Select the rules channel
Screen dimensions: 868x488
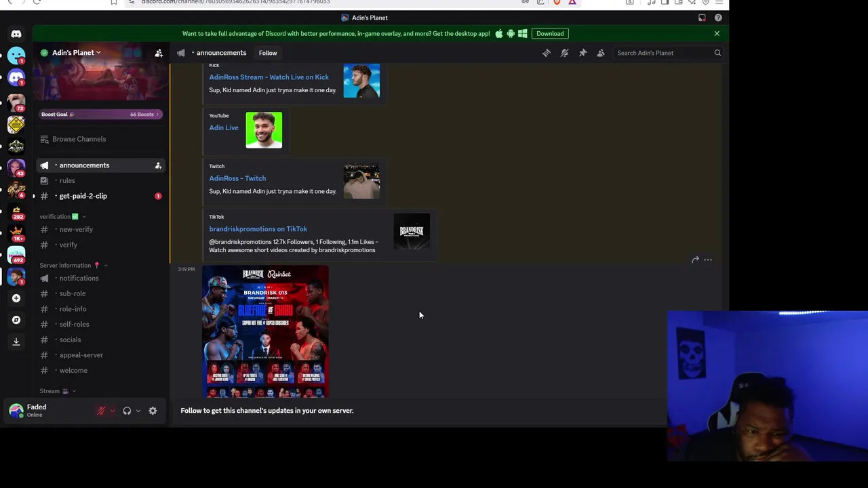coord(100,181)
